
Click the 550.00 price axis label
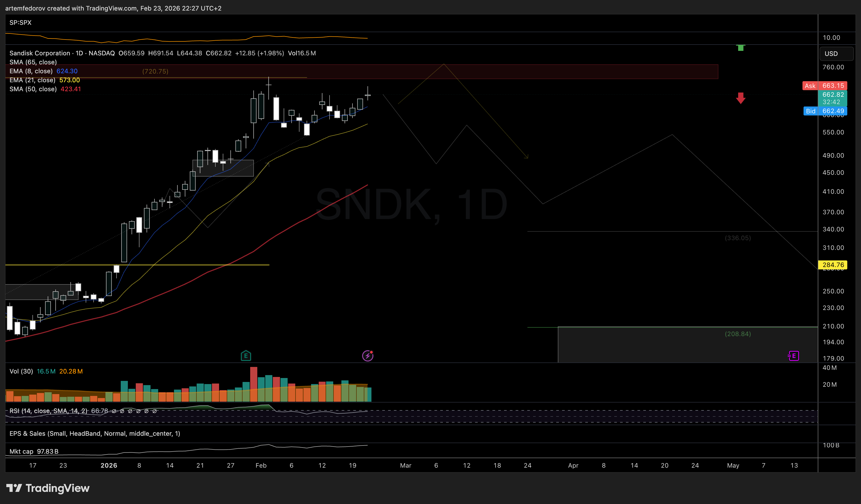click(x=833, y=132)
